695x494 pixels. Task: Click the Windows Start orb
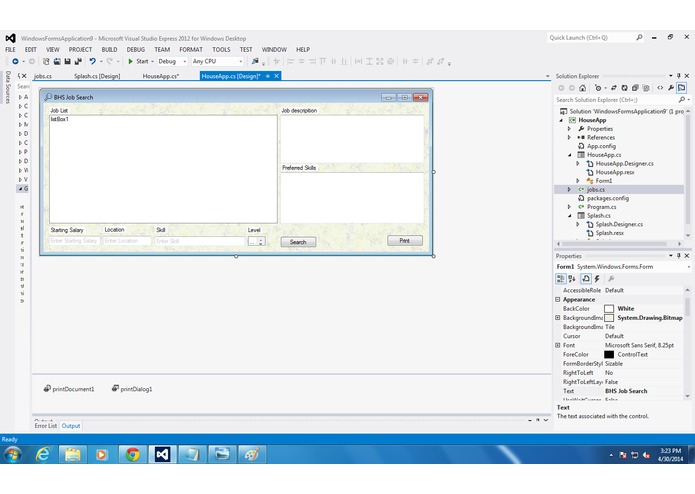12,455
